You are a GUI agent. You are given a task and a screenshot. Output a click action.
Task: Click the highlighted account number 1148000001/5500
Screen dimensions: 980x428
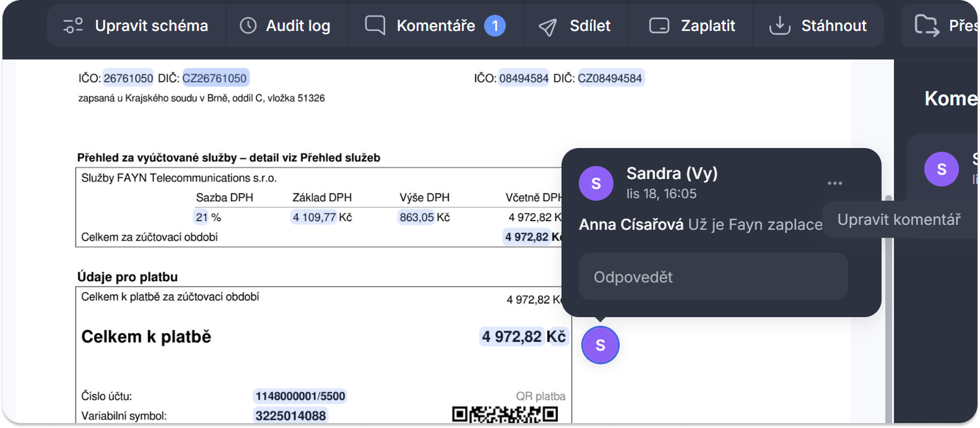(x=300, y=396)
